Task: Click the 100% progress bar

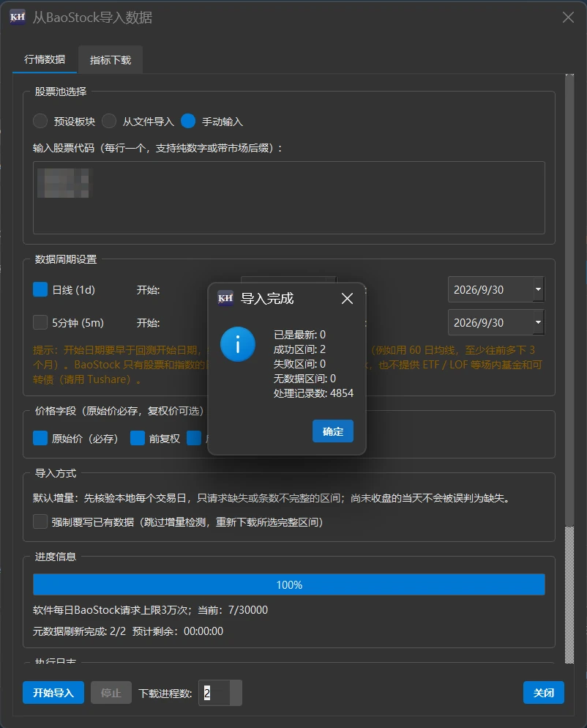Action: (x=288, y=584)
